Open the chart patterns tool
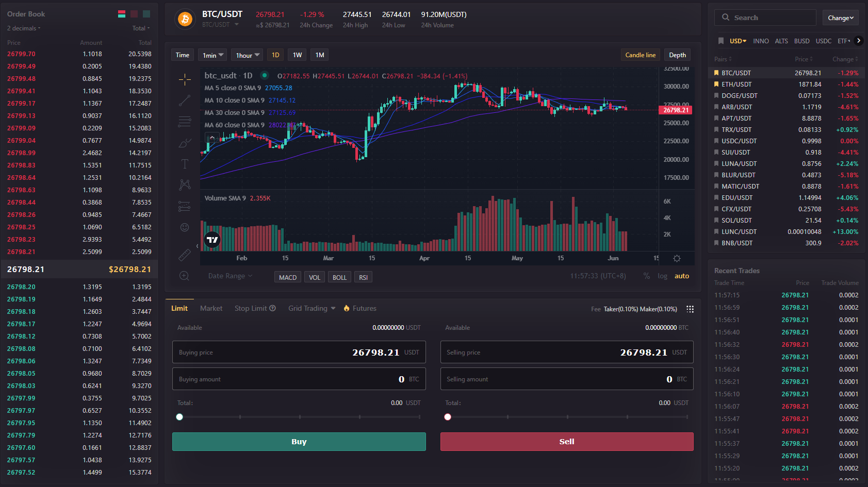Image resolution: width=868 pixels, height=487 pixels. (185, 184)
